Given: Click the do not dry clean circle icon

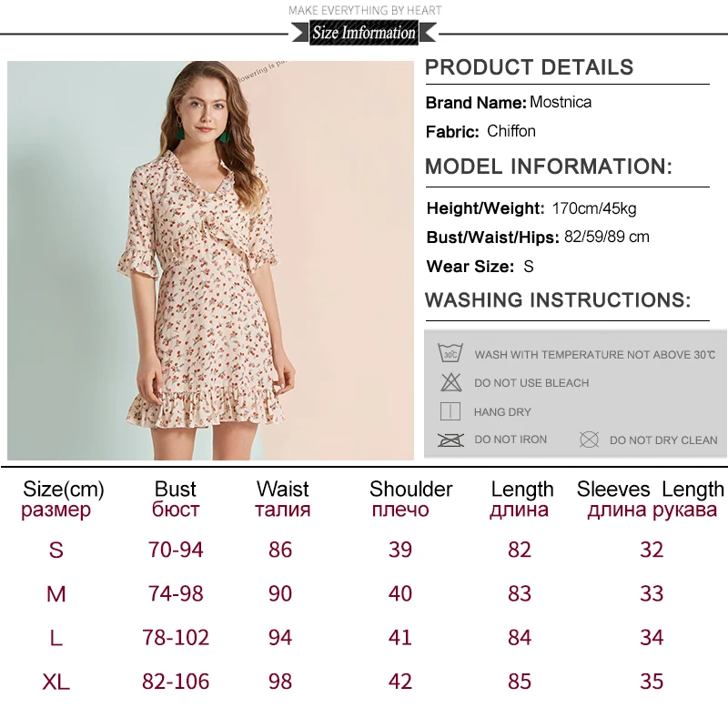Looking at the screenshot, I should pos(589,440).
